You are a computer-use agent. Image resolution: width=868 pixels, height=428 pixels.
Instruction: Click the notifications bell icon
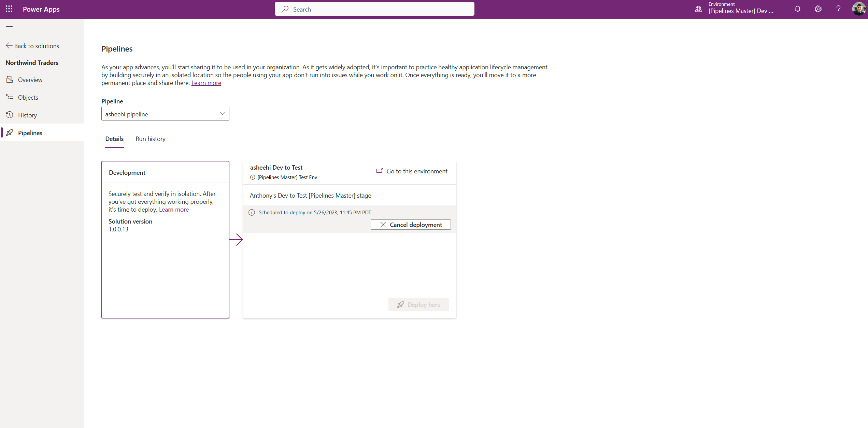tap(797, 10)
